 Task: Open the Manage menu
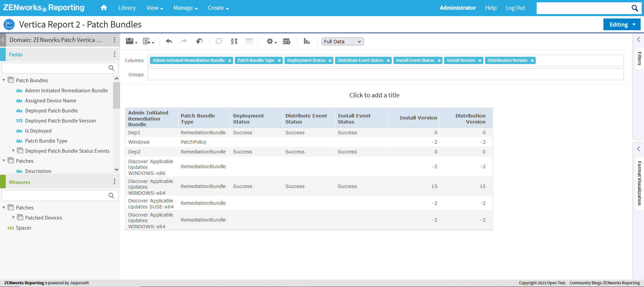[x=185, y=8]
